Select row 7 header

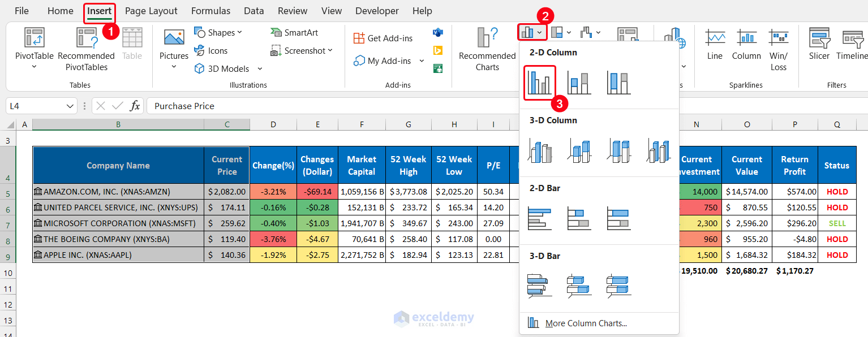[x=8, y=223]
